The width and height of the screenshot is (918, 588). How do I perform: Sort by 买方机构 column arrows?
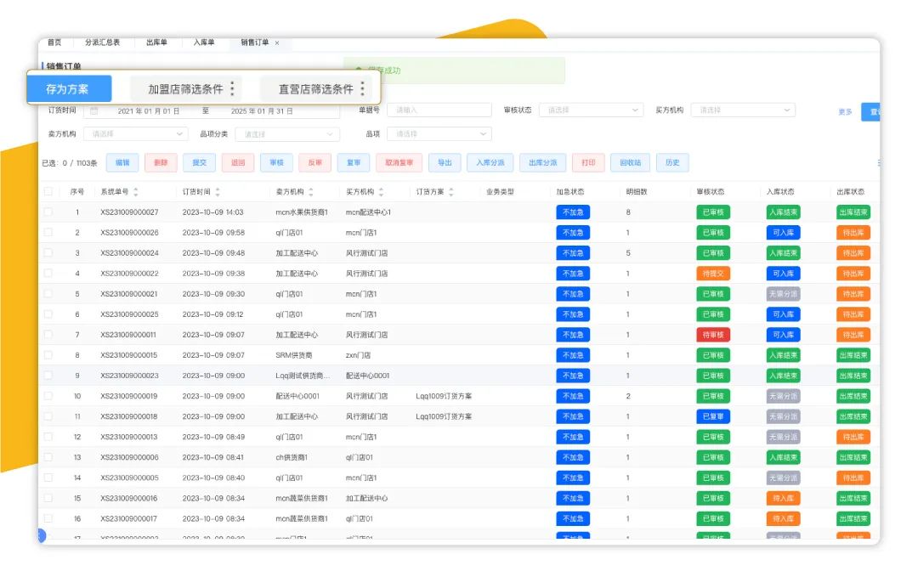381,192
